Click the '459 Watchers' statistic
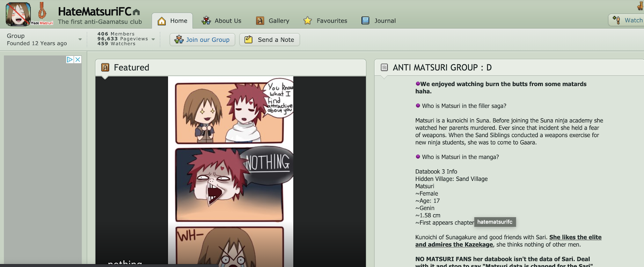The image size is (644, 267). (116, 44)
